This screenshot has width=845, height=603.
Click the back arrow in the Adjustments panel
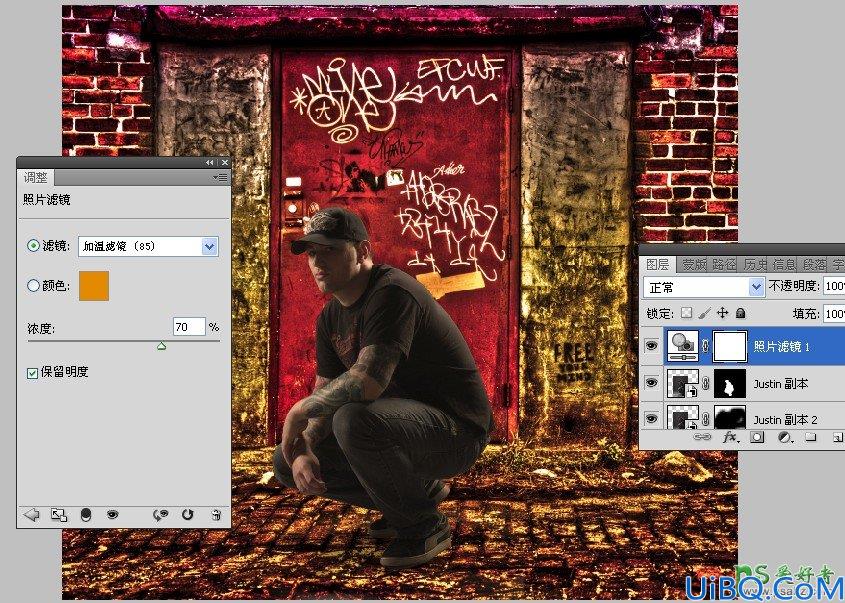pos(31,515)
